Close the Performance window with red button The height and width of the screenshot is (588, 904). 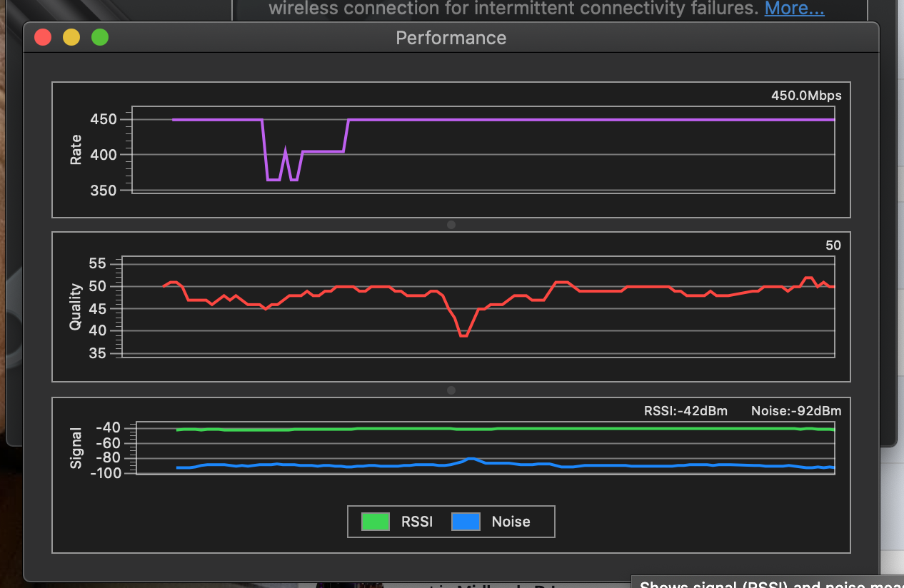pos(43,37)
